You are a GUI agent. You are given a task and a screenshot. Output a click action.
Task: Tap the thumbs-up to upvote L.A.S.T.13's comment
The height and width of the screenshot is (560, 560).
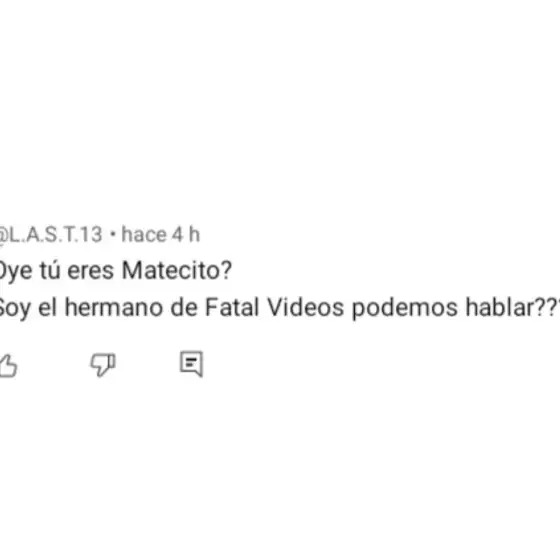(x=8, y=366)
